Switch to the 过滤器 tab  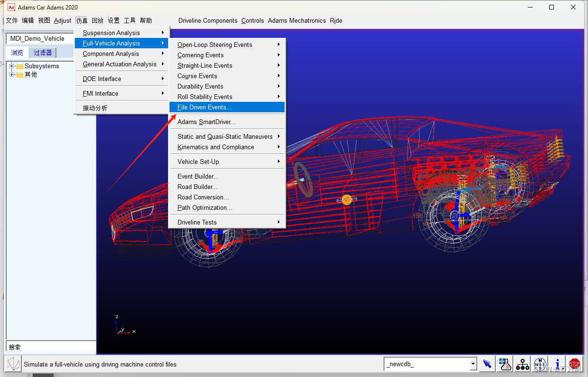(x=43, y=53)
